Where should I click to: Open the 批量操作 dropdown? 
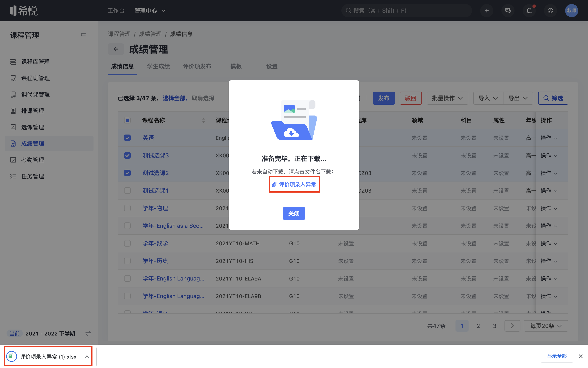coord(447,98)
